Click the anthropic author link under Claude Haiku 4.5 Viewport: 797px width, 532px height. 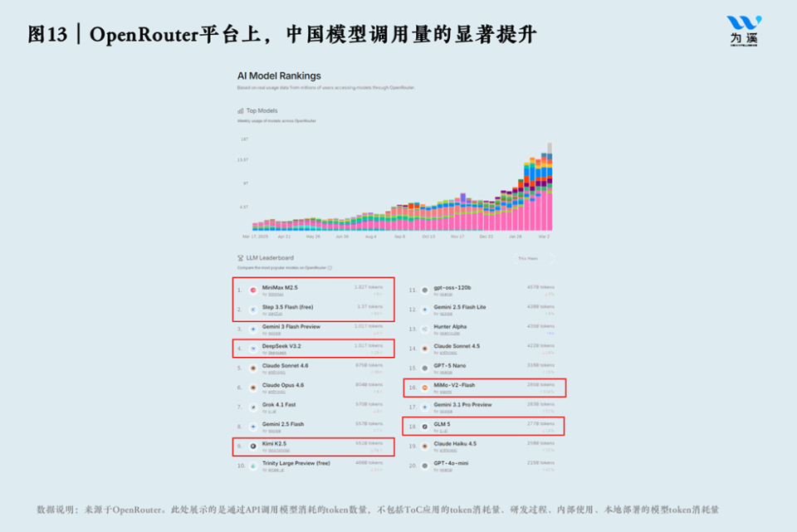[447, 450]
